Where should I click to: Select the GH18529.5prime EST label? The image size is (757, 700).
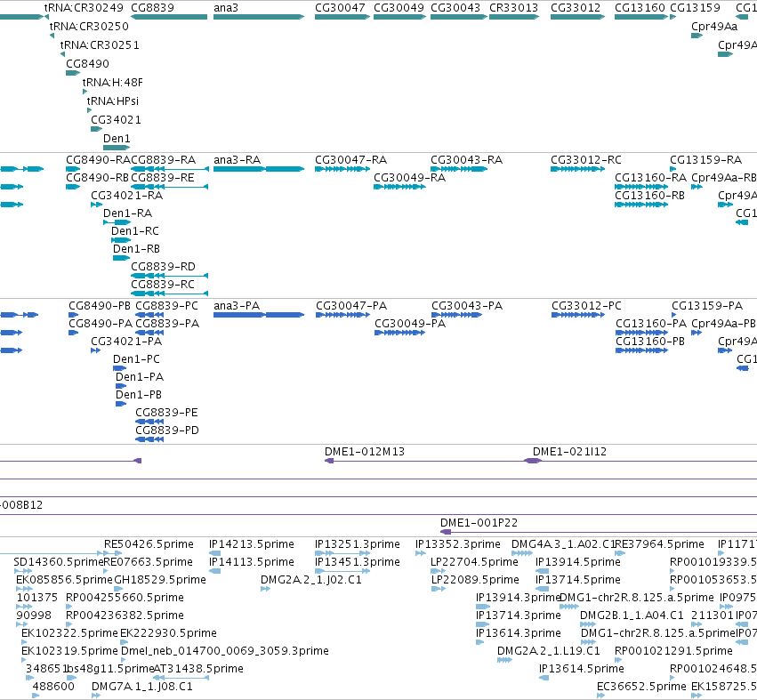[x=160, y=580]
